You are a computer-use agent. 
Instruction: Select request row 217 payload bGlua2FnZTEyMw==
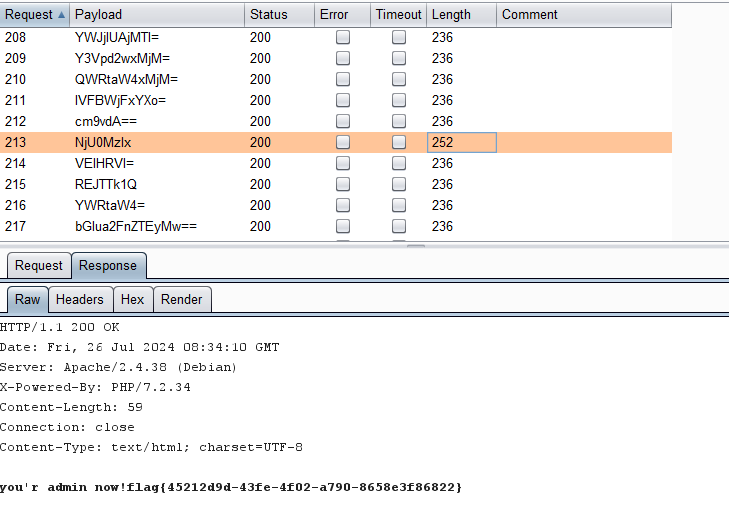[135, 226]
